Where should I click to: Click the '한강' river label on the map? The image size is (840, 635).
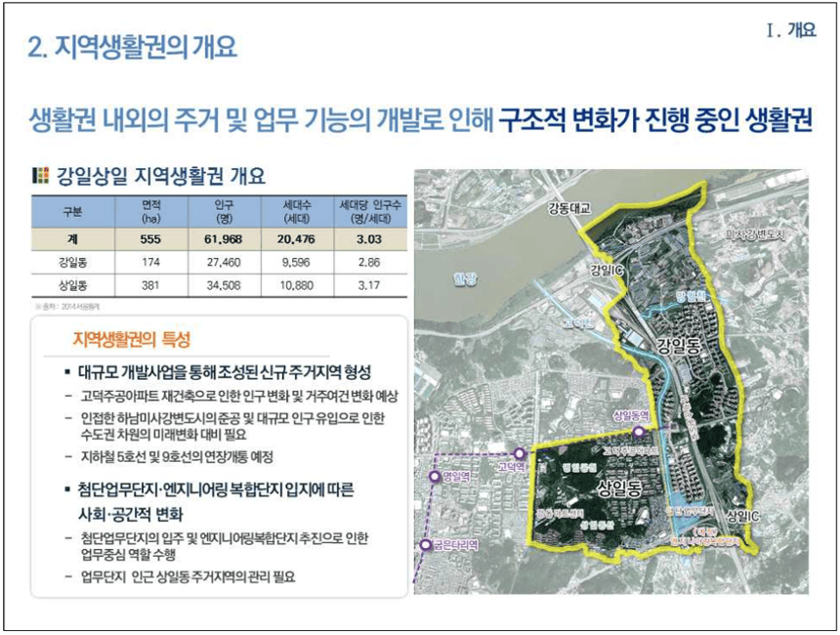pos(465,279)
